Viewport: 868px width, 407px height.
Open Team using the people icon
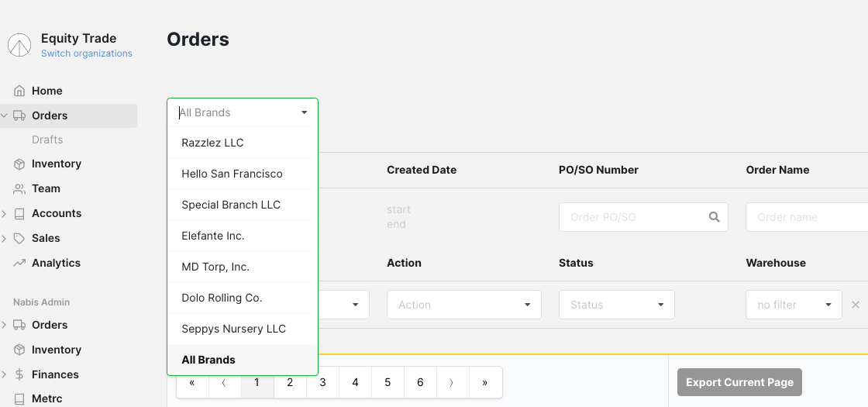[x=19, y=188]
